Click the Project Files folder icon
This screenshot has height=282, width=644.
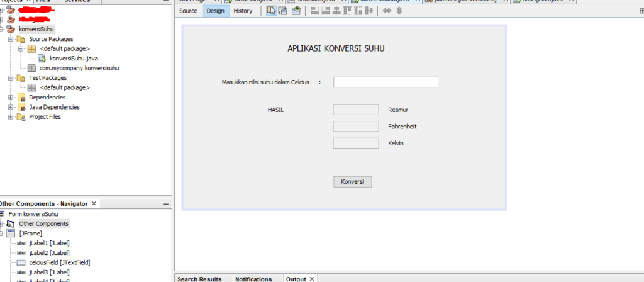click(21, 117)
